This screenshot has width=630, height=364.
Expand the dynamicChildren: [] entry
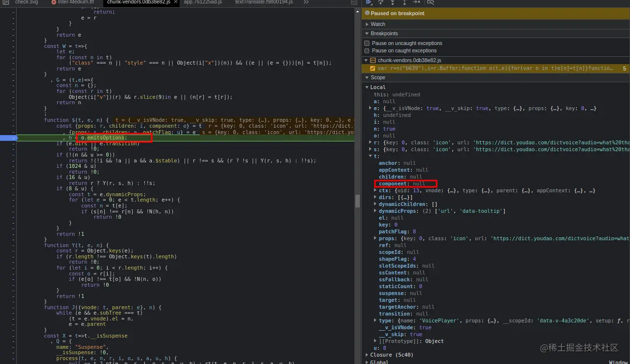point(375,204)
